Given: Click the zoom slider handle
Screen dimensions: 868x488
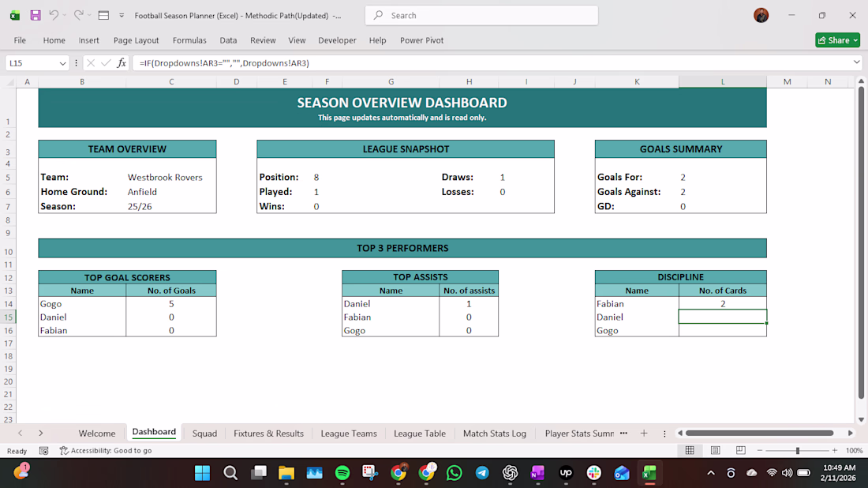Looking at the screenshot, I should [x=798, y=451].
